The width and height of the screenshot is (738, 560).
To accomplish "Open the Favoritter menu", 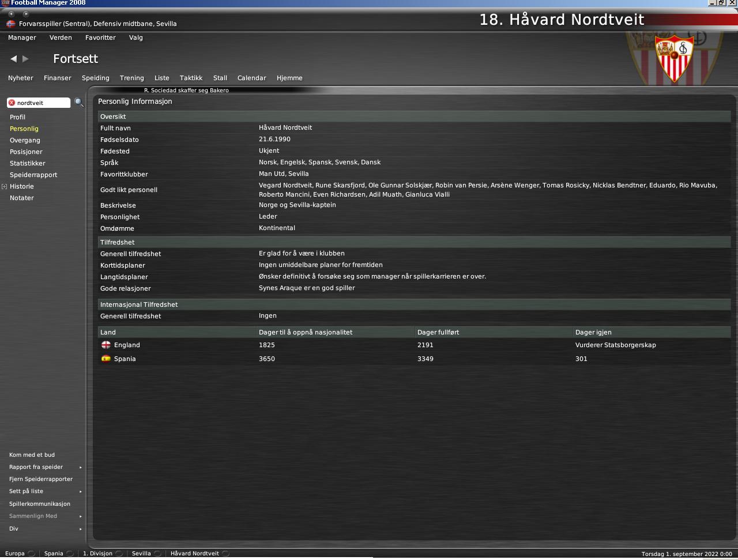I will click(100, 37).
